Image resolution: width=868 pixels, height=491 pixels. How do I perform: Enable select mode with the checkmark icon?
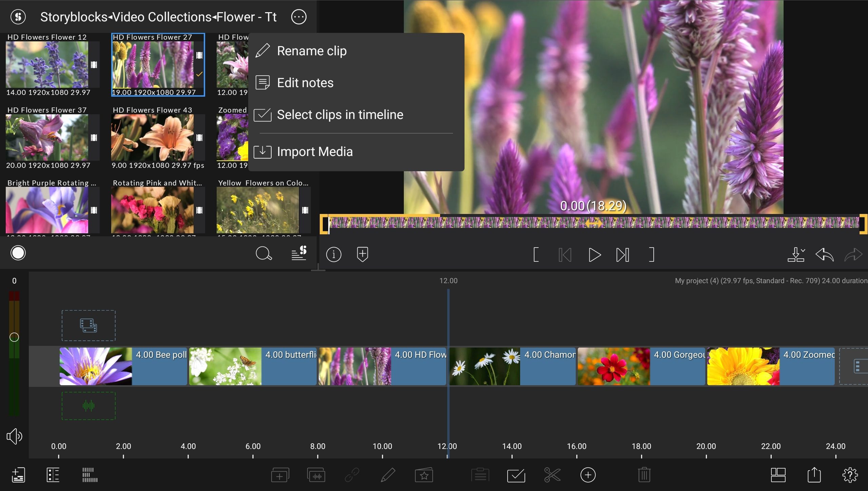pyautogui.click(x=516, y=475)
